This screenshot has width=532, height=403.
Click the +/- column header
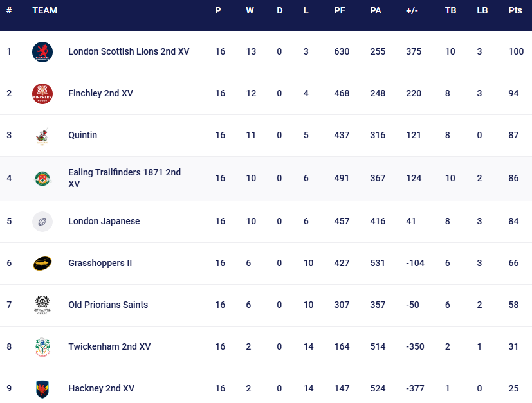point(412,11)
